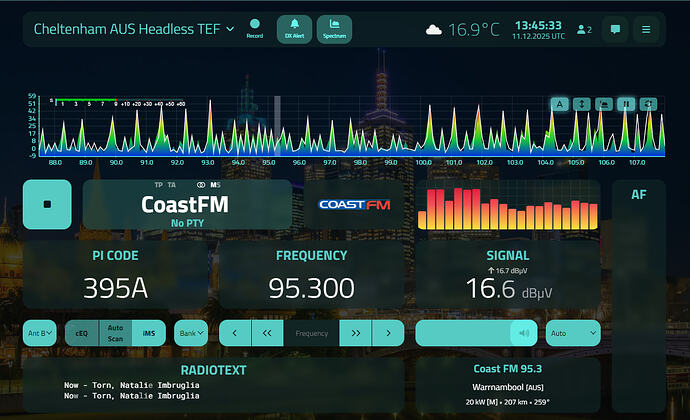The width and height of the screenshot is (690, 420).
Task: Toggle the DX Alert bell
Action: tap(294, 29)
